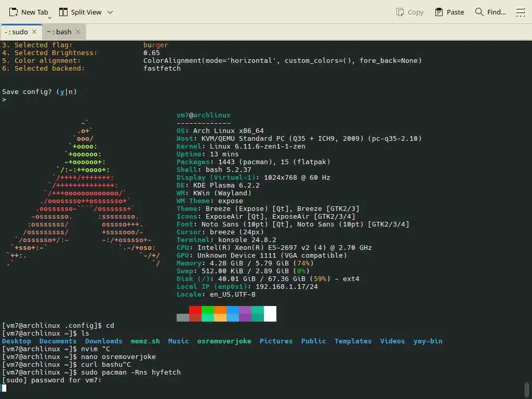Open the hamburger menu
532x399 pixels.
(x=521, y=12)
